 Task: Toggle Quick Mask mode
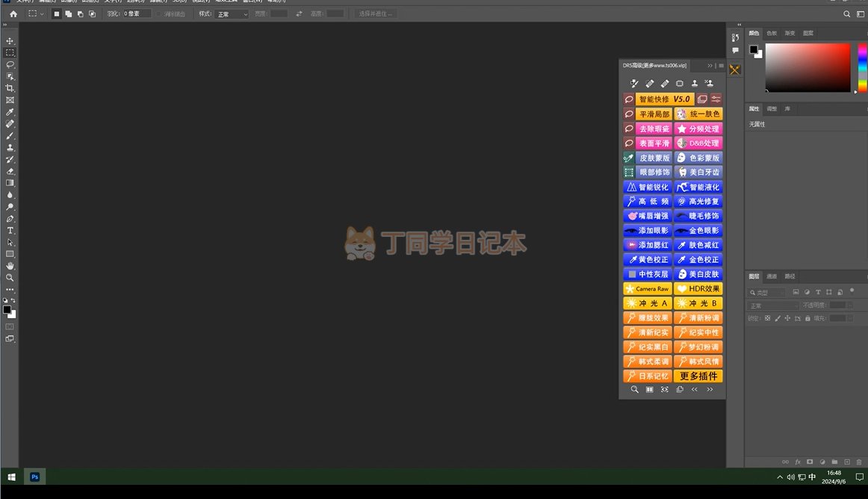(10, 326)
